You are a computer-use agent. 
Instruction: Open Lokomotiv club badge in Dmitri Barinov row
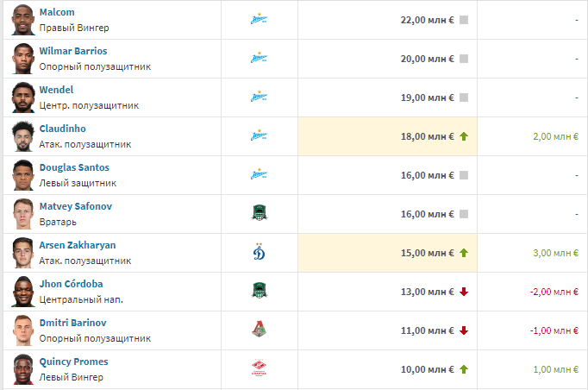259,330
